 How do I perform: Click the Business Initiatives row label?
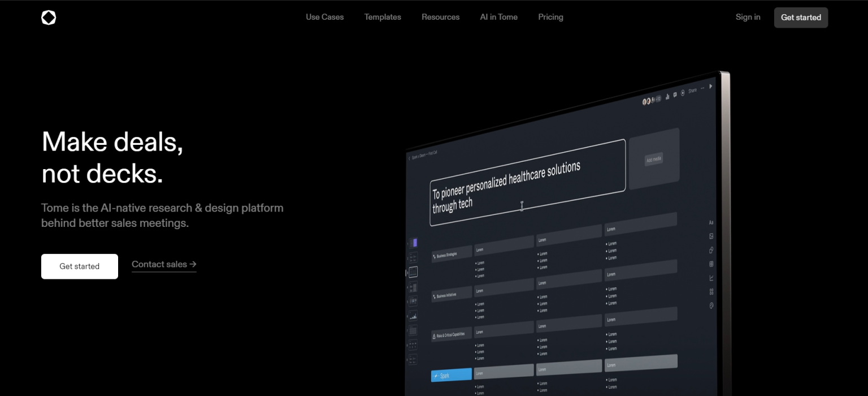pyautogui.click(x=452, y=295)
